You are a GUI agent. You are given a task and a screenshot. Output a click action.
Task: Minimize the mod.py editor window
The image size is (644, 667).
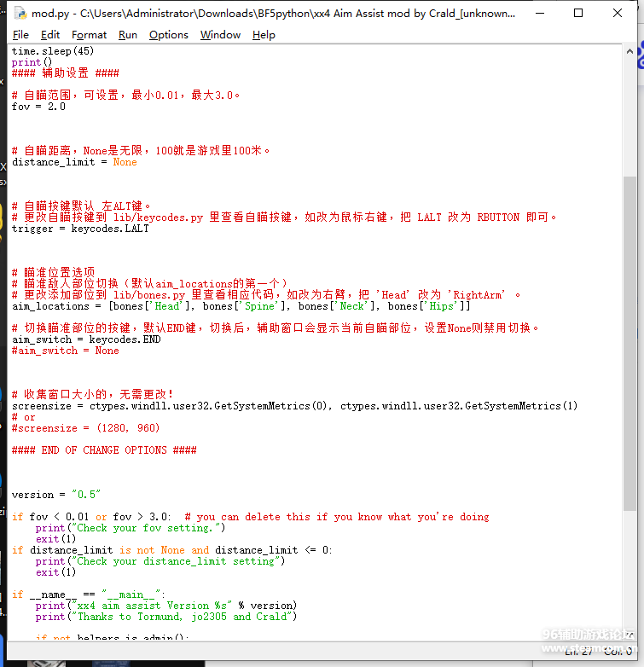(539, 14)
